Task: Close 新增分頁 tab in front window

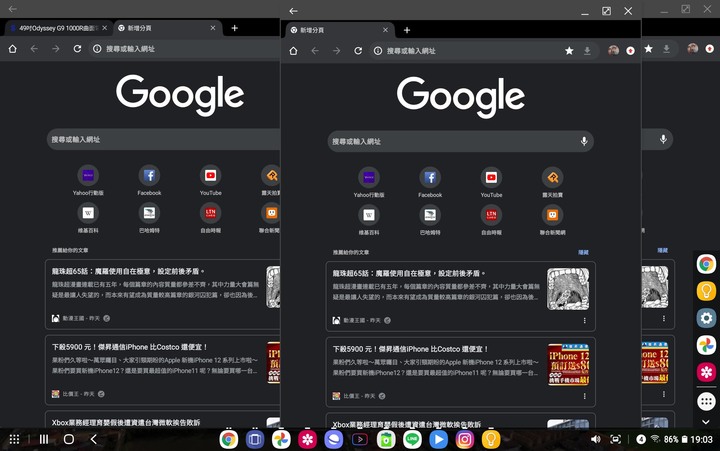Action: tap(385, 30)
